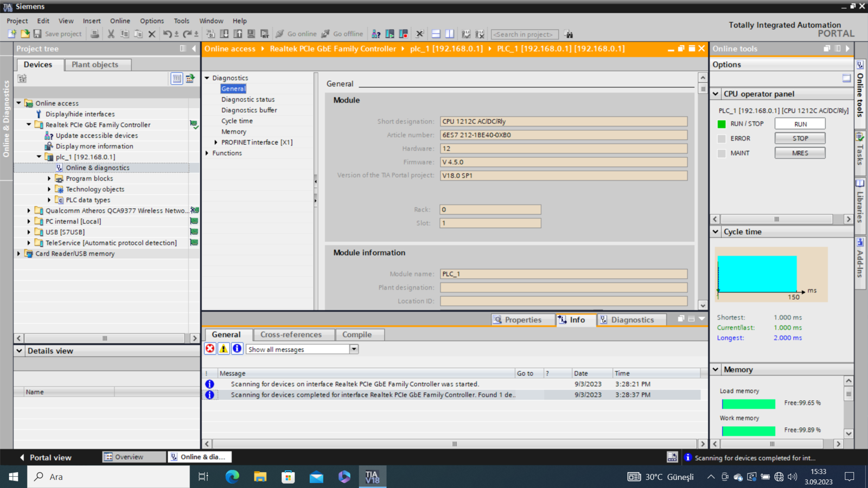This screenshot has height=488, width=868.
Task: Switch to the Overview editor tab
Action: pyautogui.click(x=133, y=457)
